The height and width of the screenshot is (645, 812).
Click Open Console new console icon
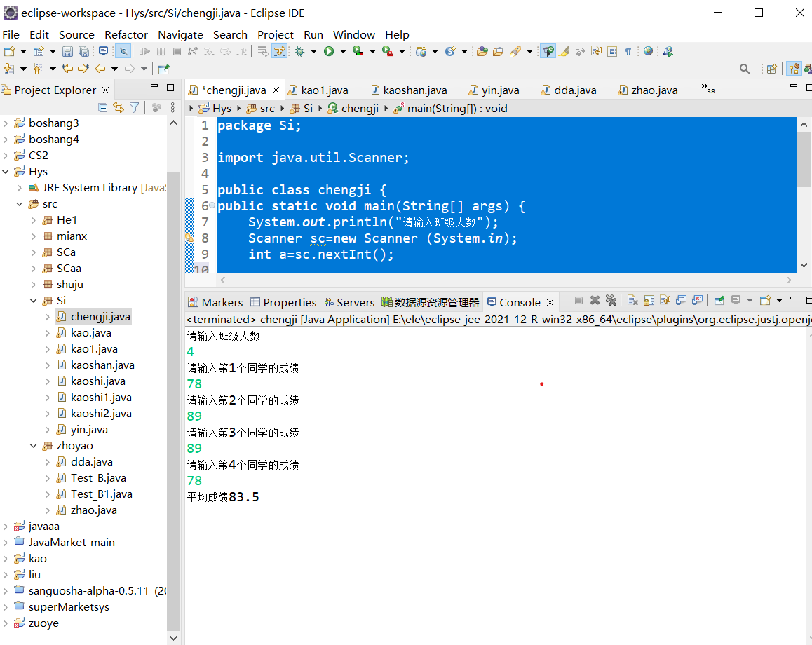[x=765, y=300]
